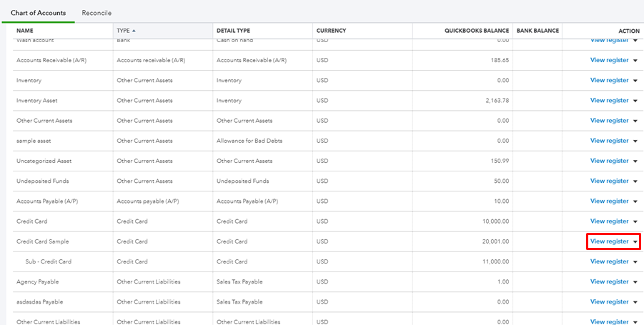
Task: Click dropdown arrow for Sub - Credit Card
Action: [x=635, y=261]
